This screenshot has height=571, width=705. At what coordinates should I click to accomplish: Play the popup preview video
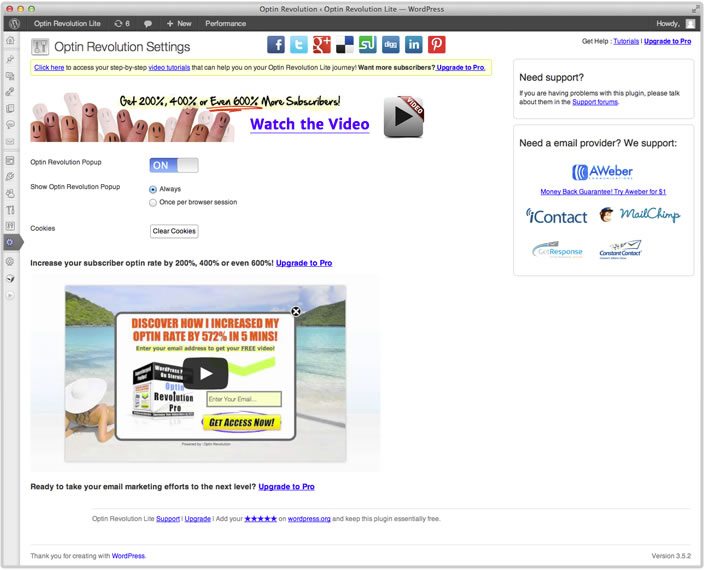tap(205, 373)
